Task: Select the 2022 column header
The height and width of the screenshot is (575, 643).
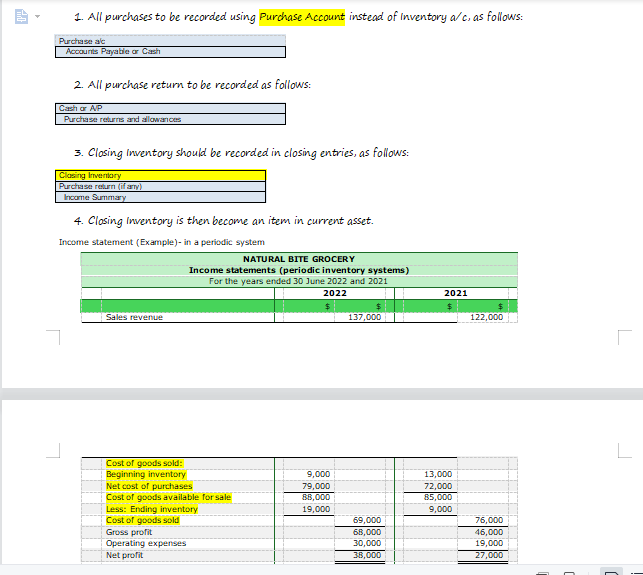Action: [x=335, y=293]
